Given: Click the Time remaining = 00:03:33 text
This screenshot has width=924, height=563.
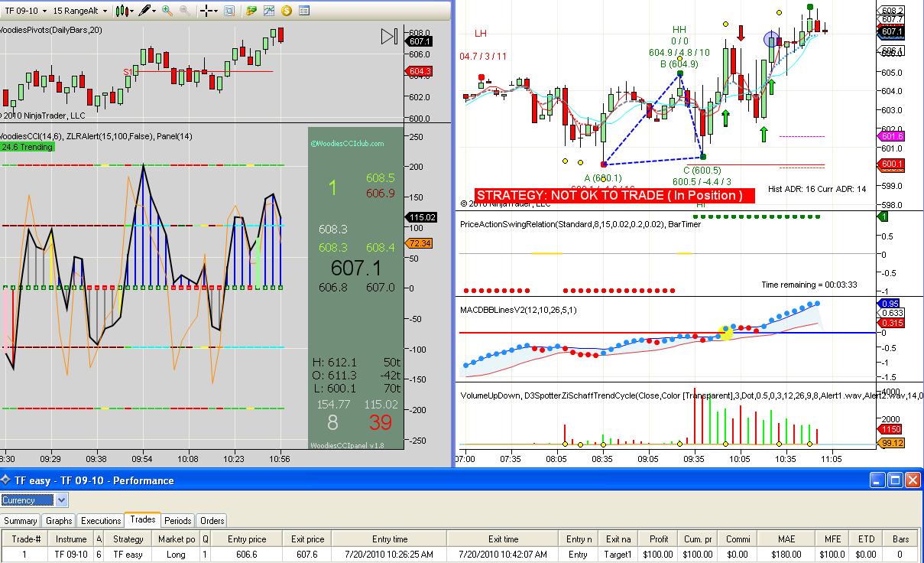Looking at the screenshot, I should point(809,285).
